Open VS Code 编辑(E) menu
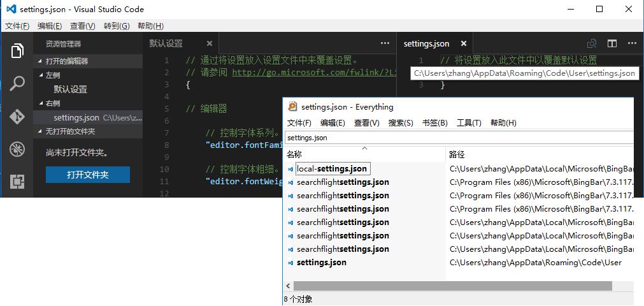This screenshot has height=306, width=644. [50, 26]
